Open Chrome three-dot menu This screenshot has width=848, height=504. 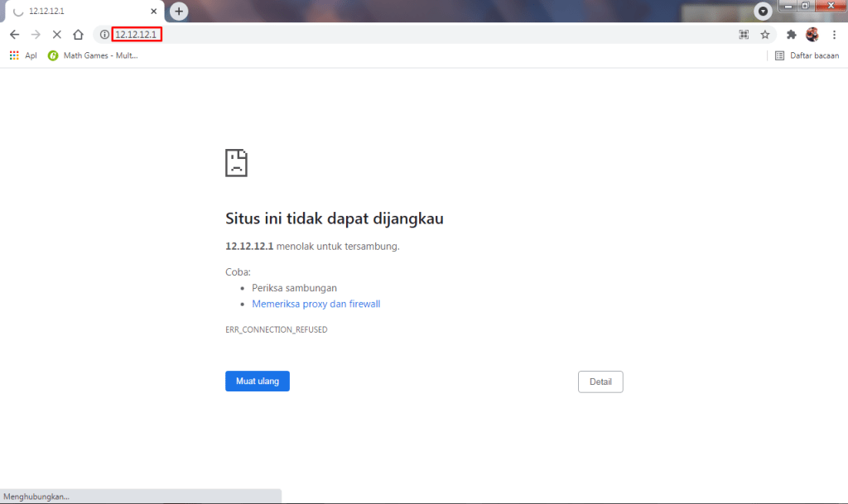[x=834, y=35]
